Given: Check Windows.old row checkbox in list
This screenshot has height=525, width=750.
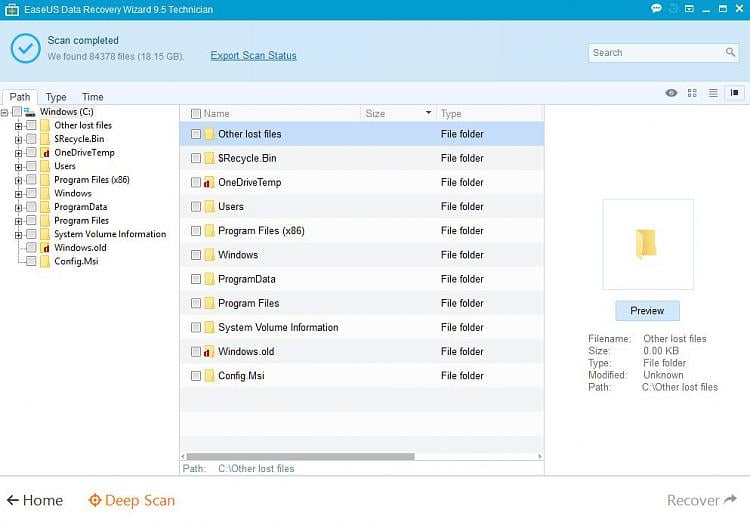Looking at the screenshot, I should click(196, 351).
